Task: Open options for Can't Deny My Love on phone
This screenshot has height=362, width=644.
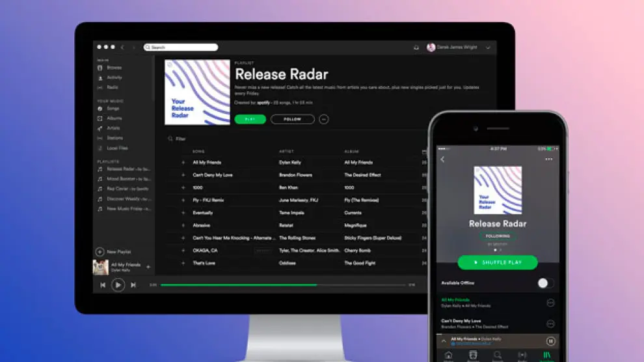Action: pyautogui.click(x=550, y=324)
